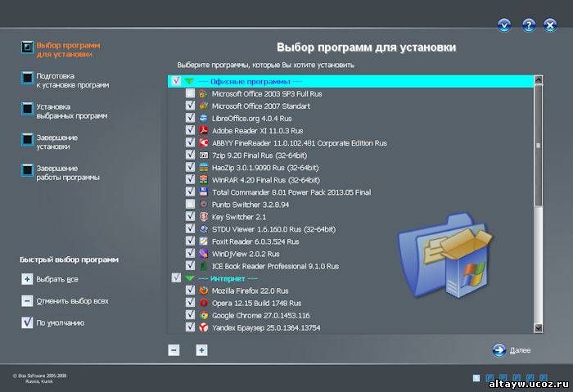Image resolution: width=573 pixels, height=392 pixels.
Task: Click the list scrollbar thumb
Action: click(x=538, y=146)
